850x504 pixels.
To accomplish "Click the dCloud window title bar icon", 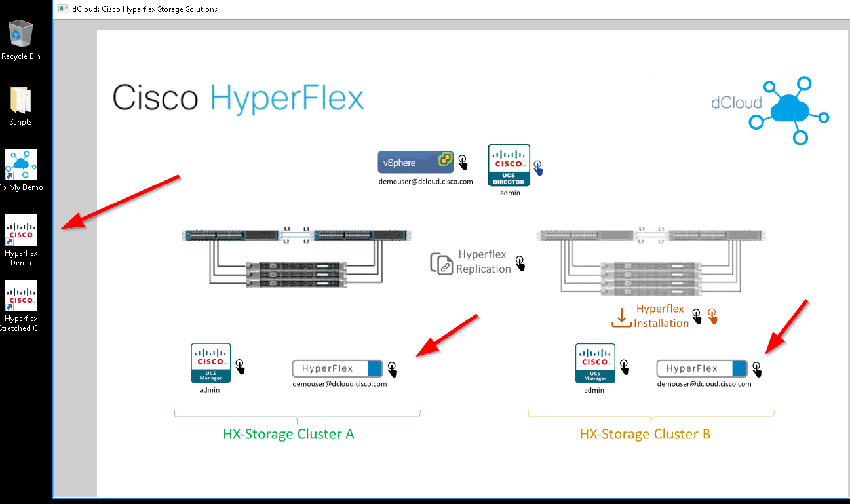I will pyautogui.click(x=63, y=9).
